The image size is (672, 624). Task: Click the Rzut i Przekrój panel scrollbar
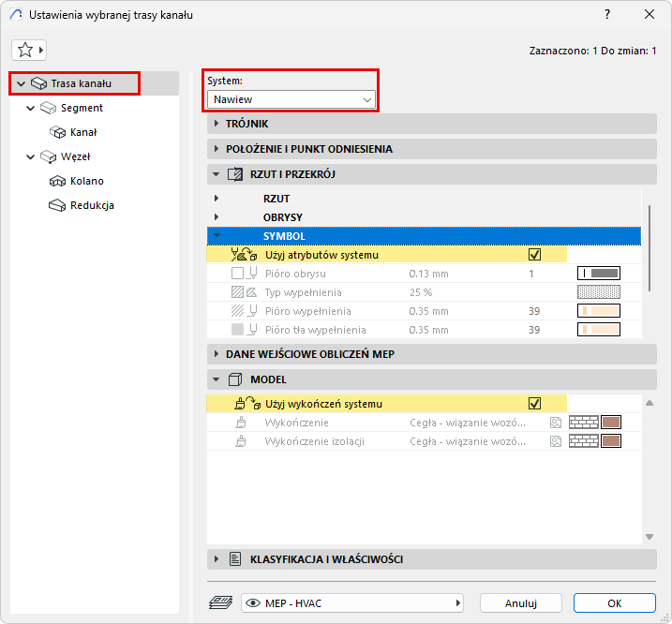coord(650,248)
